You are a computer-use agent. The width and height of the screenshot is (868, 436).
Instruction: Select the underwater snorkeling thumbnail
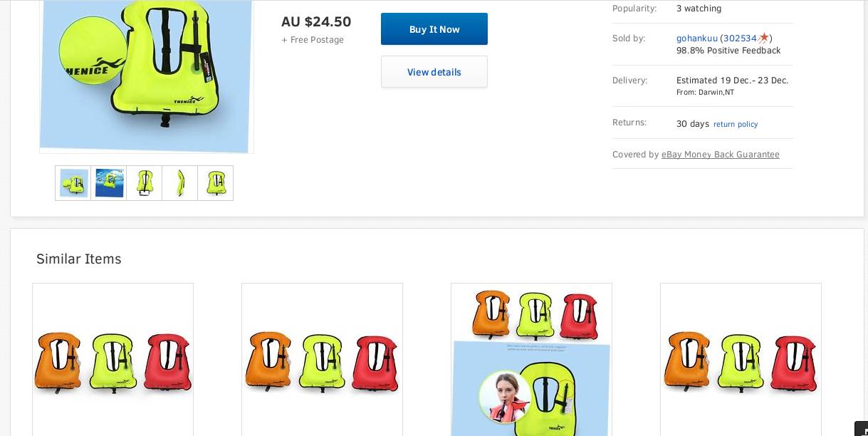tap(109, 183)
